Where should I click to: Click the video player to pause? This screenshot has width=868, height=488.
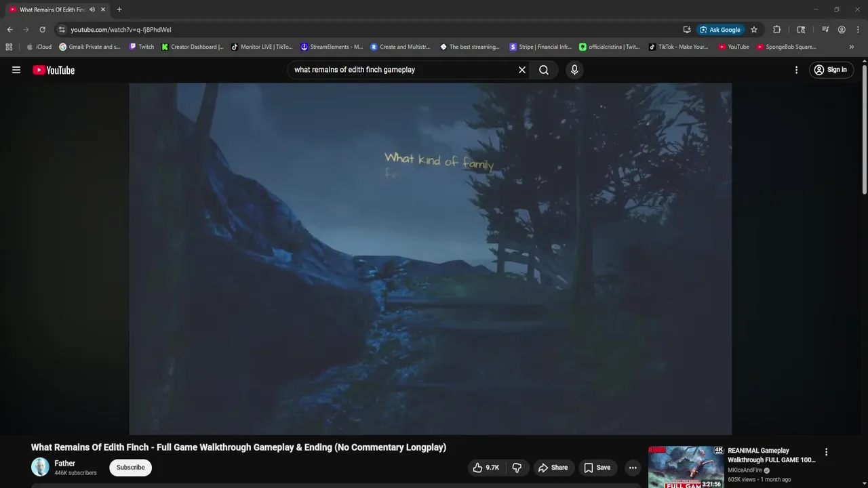click(x=431, y=259)
